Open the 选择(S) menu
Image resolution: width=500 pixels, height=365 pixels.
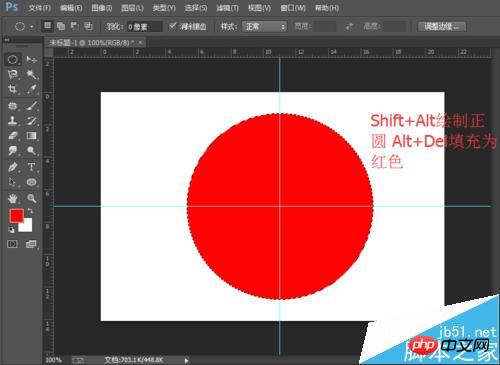click(x=196, y=8)
